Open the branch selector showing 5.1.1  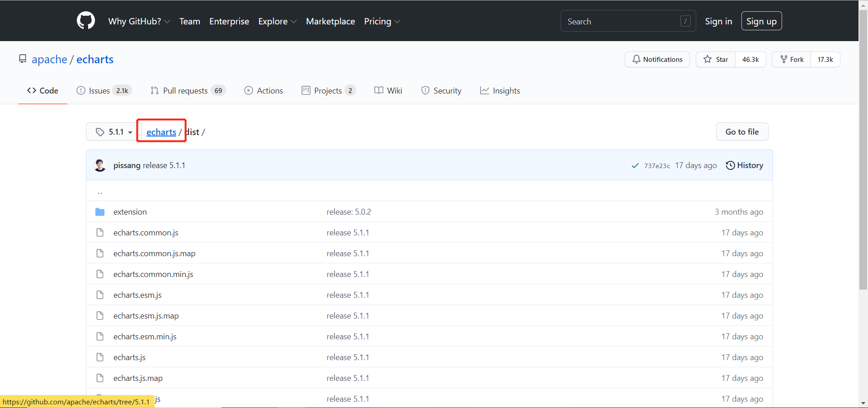tap(111, 131)
